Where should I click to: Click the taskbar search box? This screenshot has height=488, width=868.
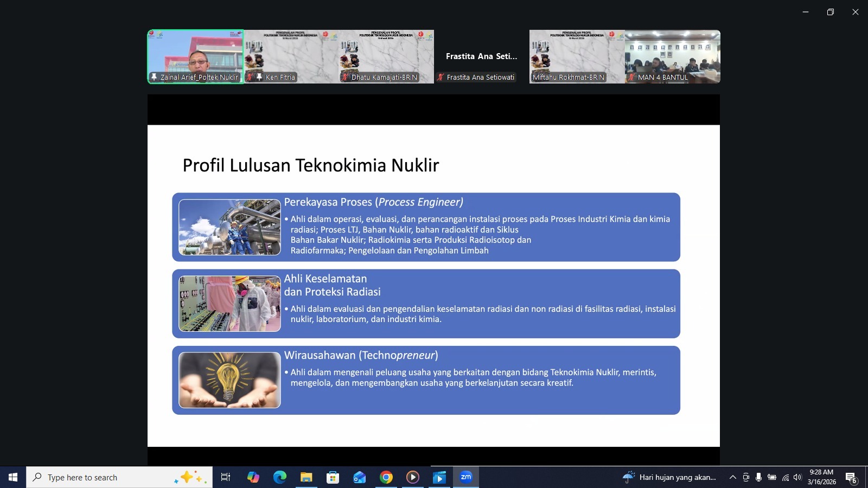(108, 477)
